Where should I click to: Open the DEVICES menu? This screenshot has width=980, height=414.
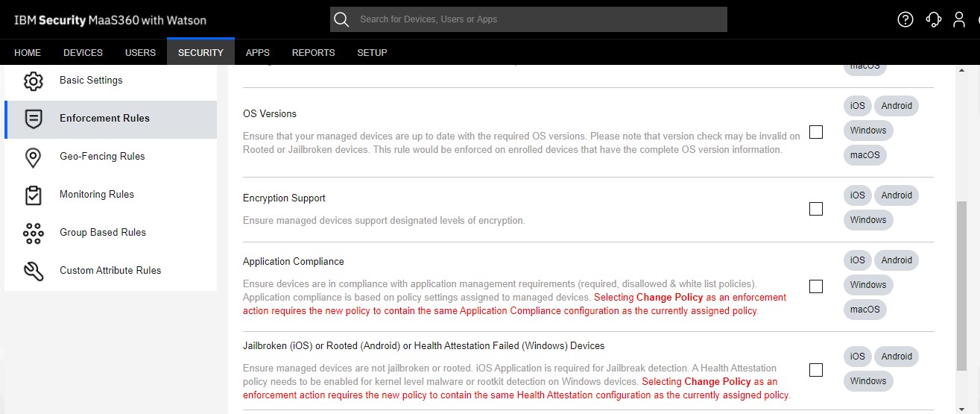click(x=83, y=52)
